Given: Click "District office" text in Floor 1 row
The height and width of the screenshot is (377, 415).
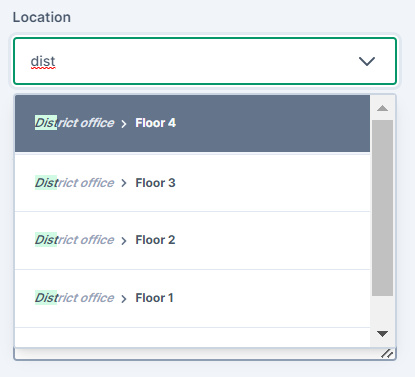Looking at the screenshot, I should tap(74, 298).
